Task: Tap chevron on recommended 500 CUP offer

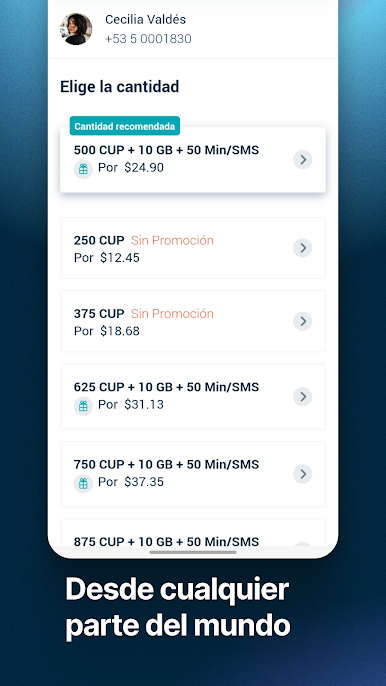Action: [x=302, y=159]
